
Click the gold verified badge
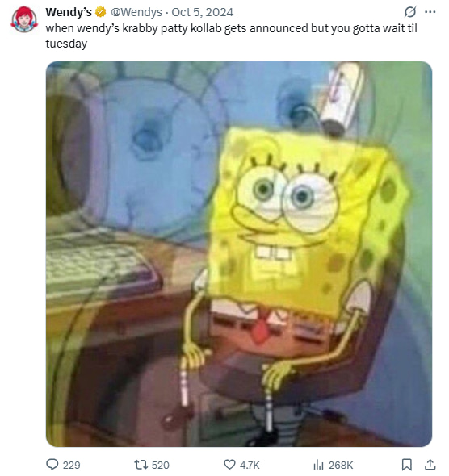coord(101,12)
